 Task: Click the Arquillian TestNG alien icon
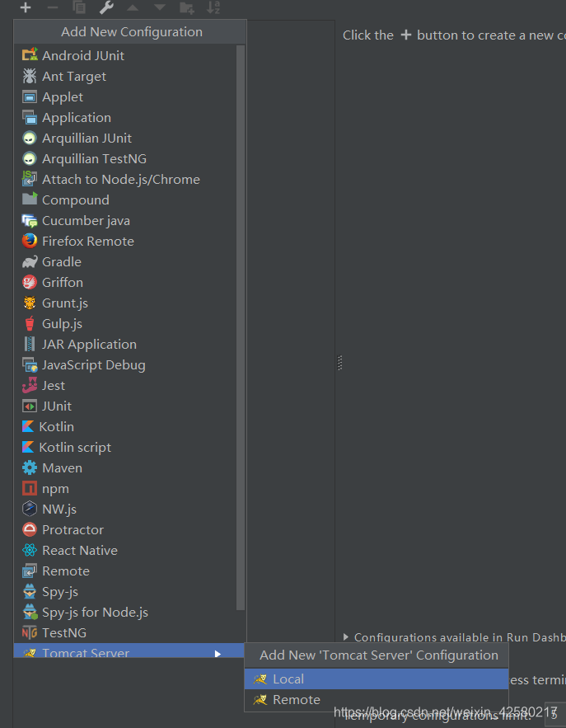tap(30, 159)
